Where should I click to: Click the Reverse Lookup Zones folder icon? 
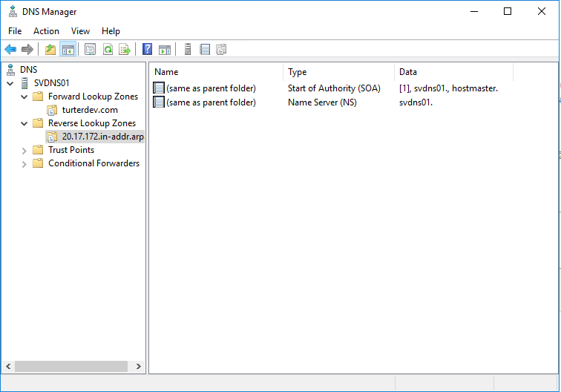38,123
